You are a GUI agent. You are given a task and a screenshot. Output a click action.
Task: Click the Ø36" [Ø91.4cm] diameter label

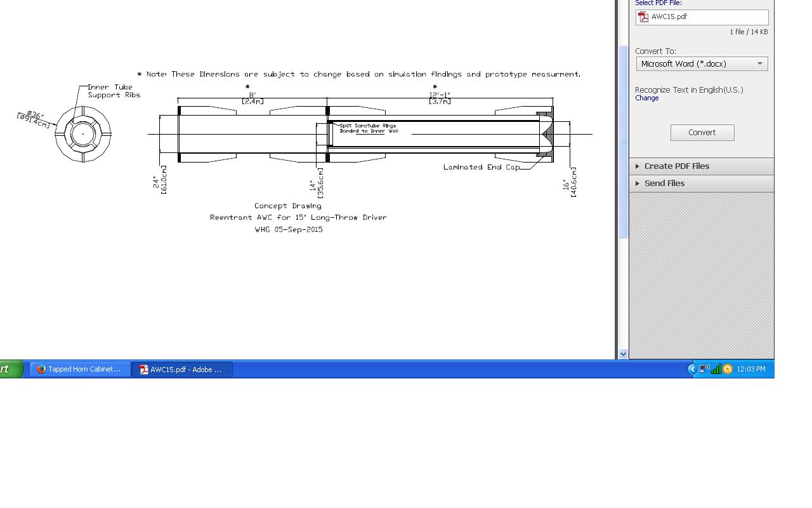point(33,119)
